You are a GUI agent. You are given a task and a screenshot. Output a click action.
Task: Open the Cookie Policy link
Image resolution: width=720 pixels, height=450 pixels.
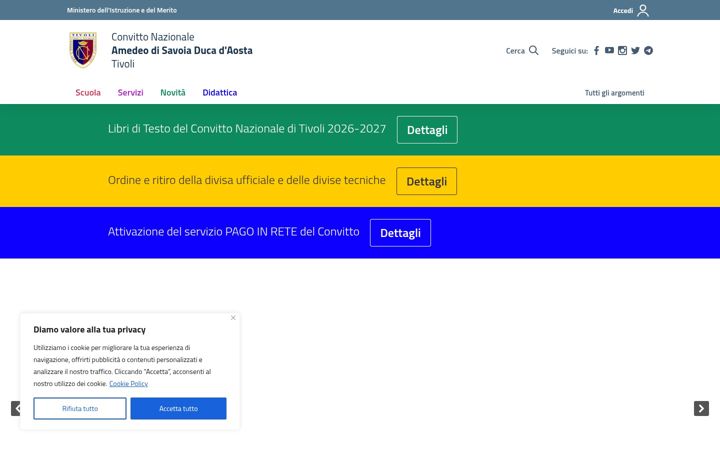pyautogui.click(x=129, y=384)
